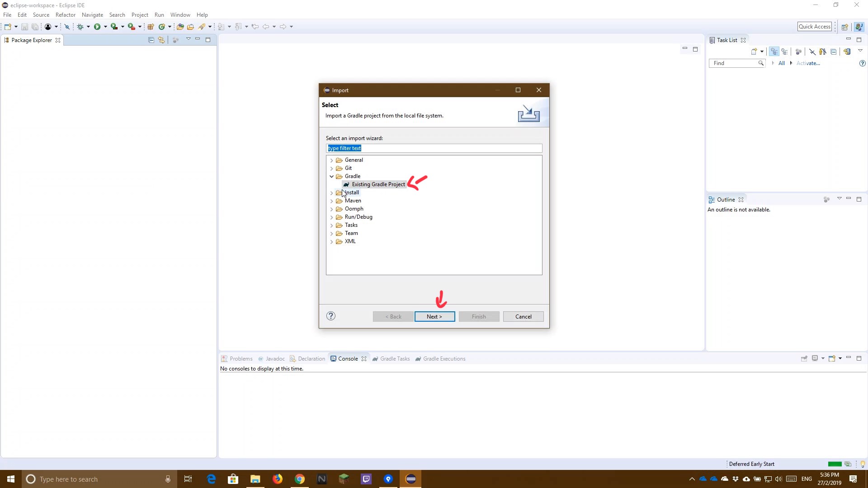868x488 pixels.
Task: Open the Window menu
Action: pos(180,15)
